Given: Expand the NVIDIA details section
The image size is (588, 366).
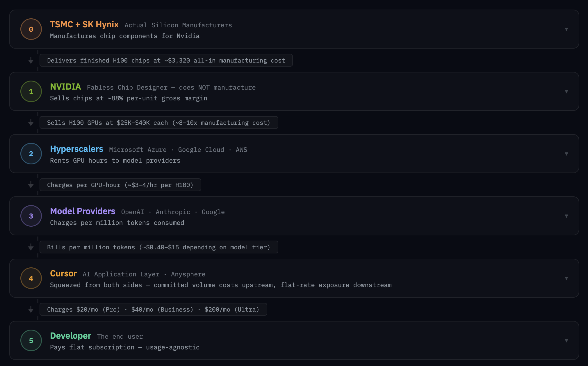Looking at the screenshot, I should [566, 91].
